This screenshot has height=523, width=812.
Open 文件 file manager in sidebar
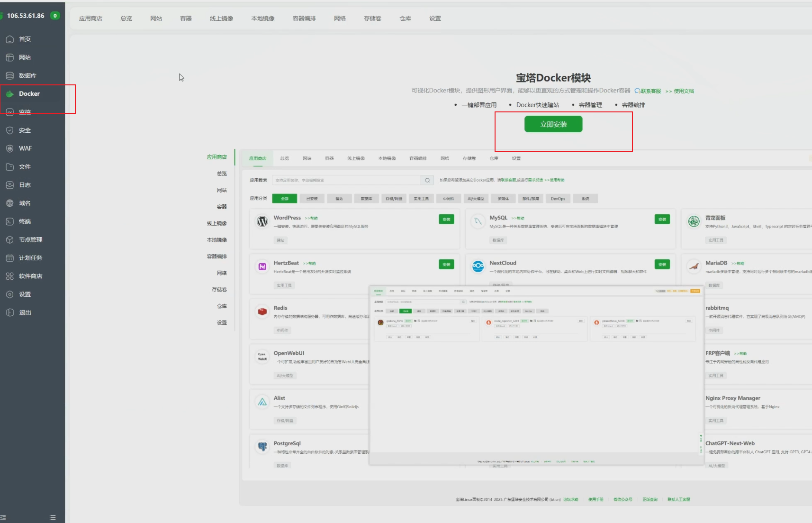25,167
